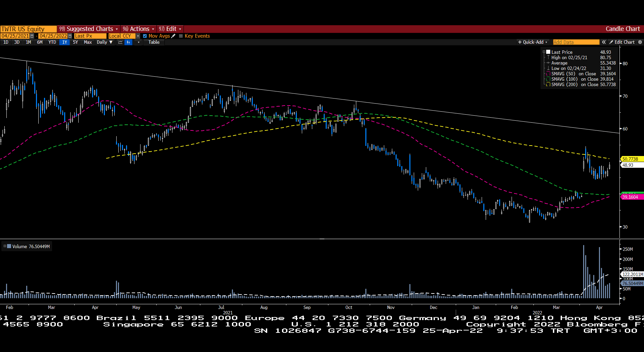Click the 48.93 last price axis label
644x352 pixels.
[x=632, y=165]
